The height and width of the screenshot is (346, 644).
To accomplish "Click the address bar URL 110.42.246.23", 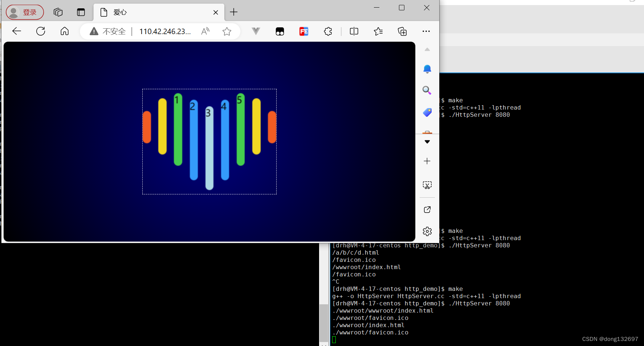I will pos(165,32).
